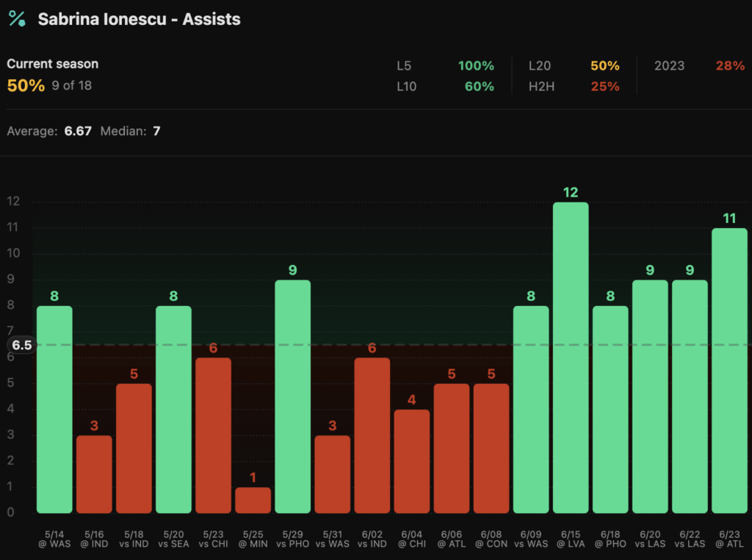Select the 5/18 vs IND bar
Image resolution: width=752 pixels, height=560 pixels.
tap(134, 448)
